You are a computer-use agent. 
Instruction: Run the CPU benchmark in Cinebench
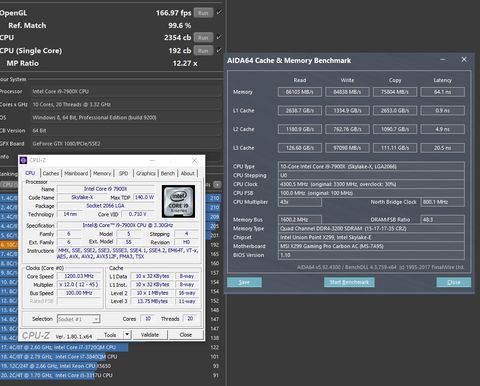pos(203,38)
